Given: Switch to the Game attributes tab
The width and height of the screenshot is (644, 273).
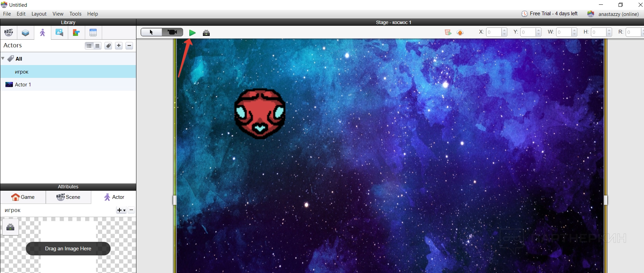Looking at the screenshot, I should tap(23, 197).
